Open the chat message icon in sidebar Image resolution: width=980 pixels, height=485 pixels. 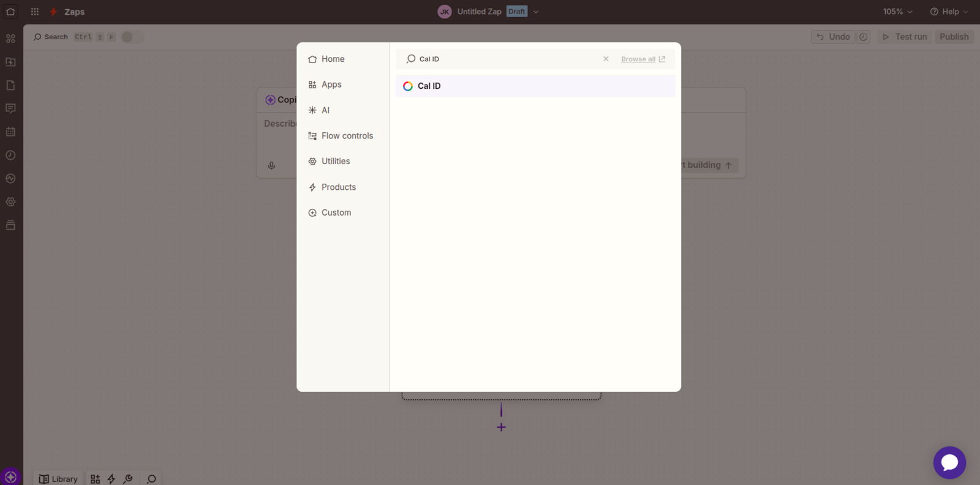pyautogui.click(x=10, y=108)
